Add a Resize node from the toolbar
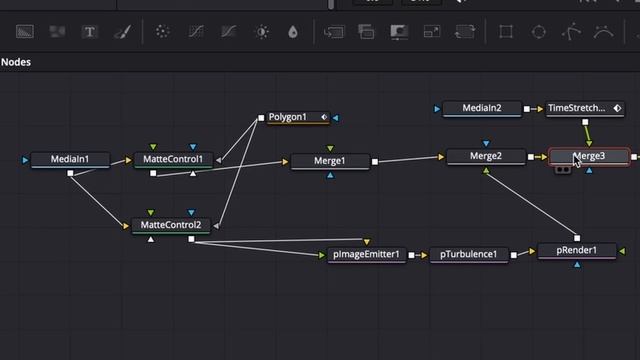Viewport: 640px width, 360px height. [x=432, y=31]
